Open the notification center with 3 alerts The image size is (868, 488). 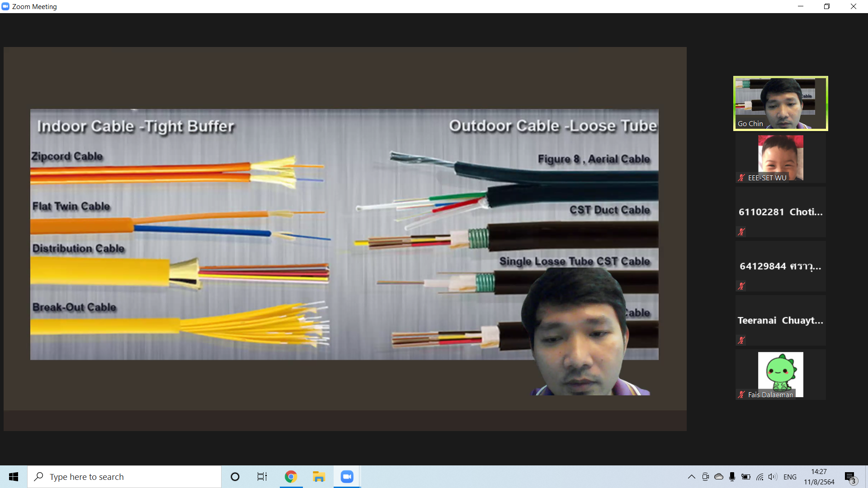click(850, 477)
